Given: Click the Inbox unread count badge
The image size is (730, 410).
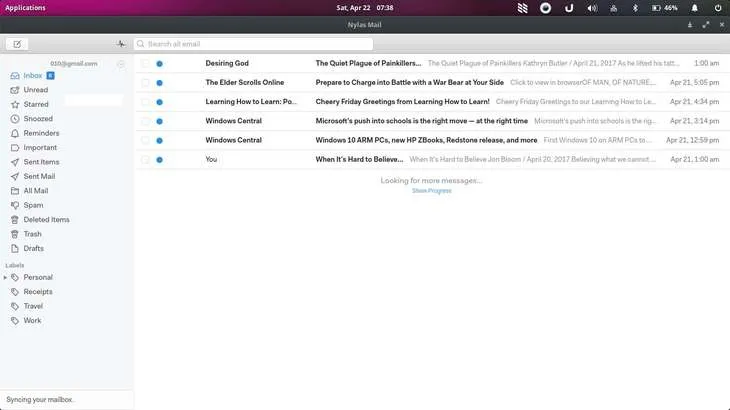Looking at the screenshot, I should tap(50, 75).
